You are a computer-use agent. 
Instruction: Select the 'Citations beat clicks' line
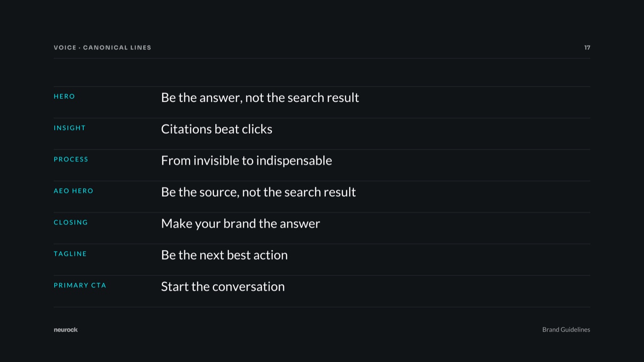(217, 129)
